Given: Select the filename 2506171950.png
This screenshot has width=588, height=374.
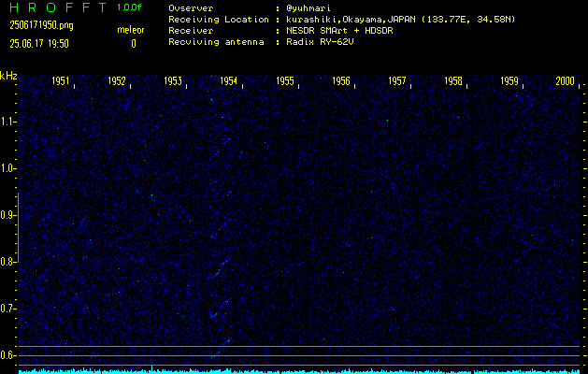Looking at the screenshot, I should 42,25.
